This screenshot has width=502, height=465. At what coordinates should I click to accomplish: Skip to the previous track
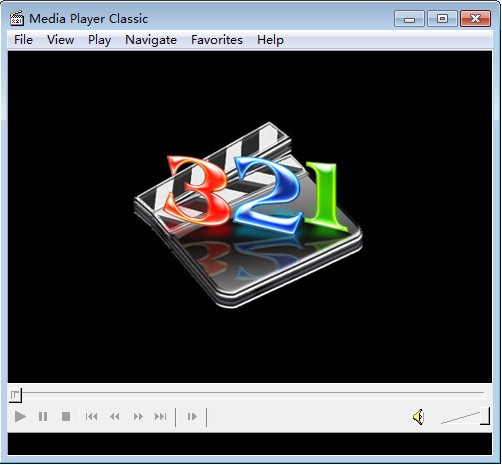click(x=91, y=417)
